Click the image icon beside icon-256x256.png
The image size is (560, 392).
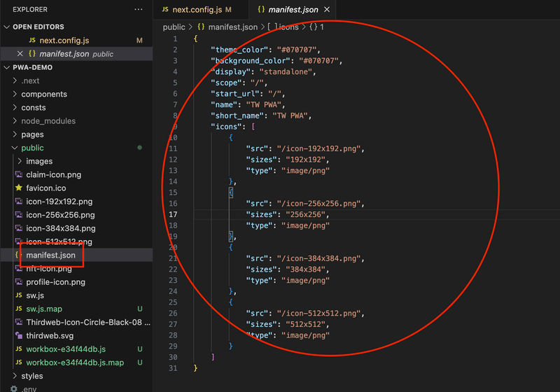(19, 215)
